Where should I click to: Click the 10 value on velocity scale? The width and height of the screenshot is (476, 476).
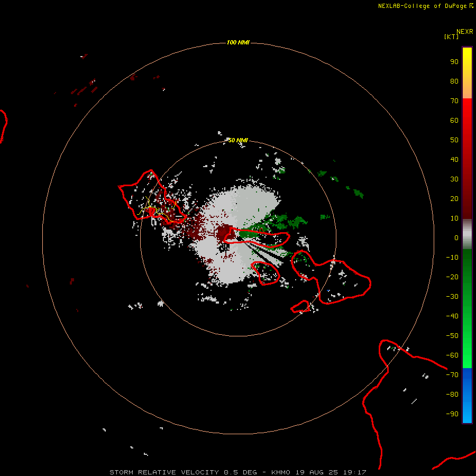tap(454, 218)
